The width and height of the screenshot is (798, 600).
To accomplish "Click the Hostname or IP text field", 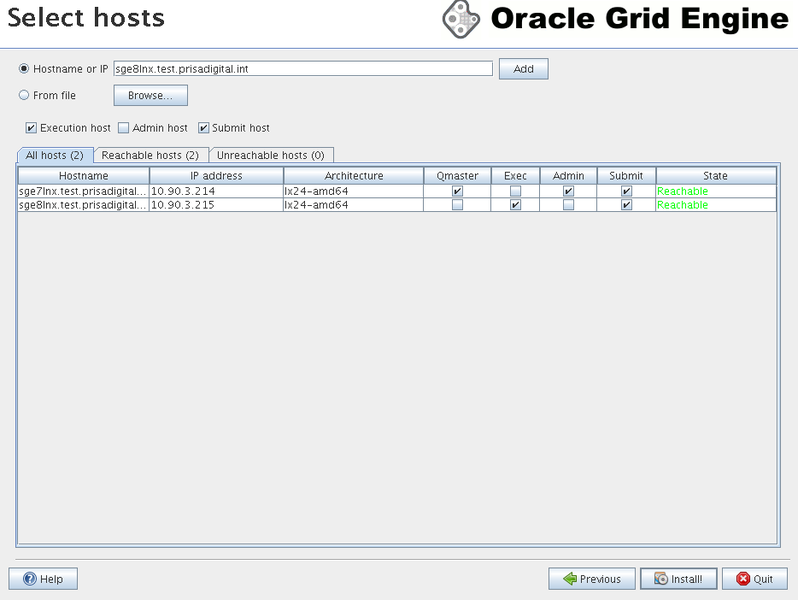I will pyautogui.click(x=303, y=69).
